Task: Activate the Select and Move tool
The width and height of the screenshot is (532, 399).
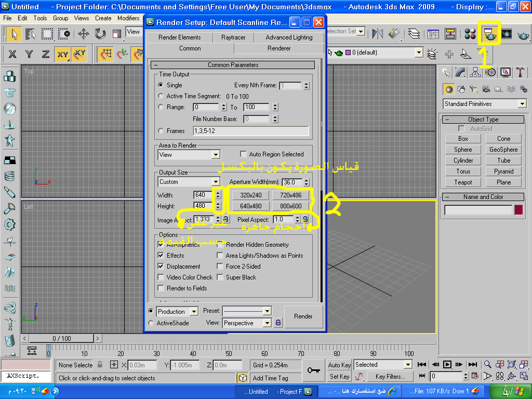Action: pos(84,34)
